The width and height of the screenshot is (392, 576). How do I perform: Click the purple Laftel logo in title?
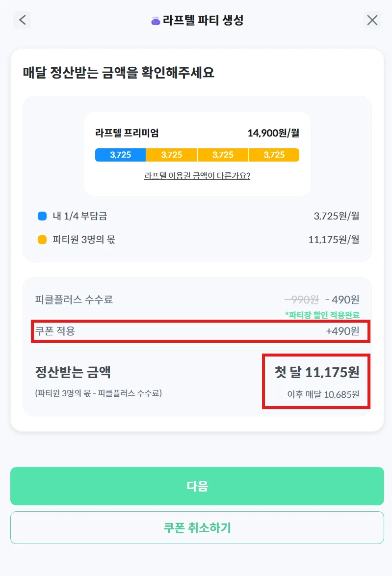tap(156, 21)
